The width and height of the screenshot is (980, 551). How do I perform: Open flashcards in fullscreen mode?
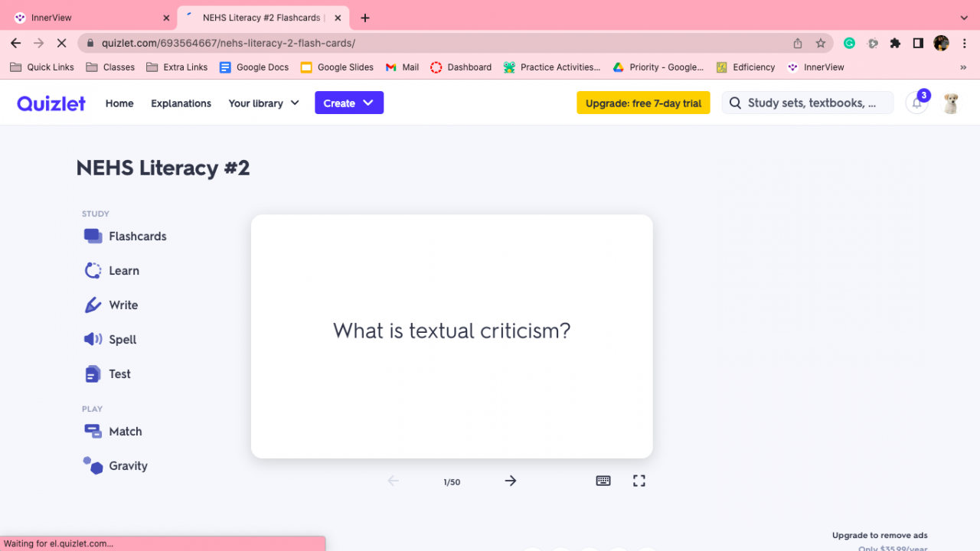coord(639,481)
